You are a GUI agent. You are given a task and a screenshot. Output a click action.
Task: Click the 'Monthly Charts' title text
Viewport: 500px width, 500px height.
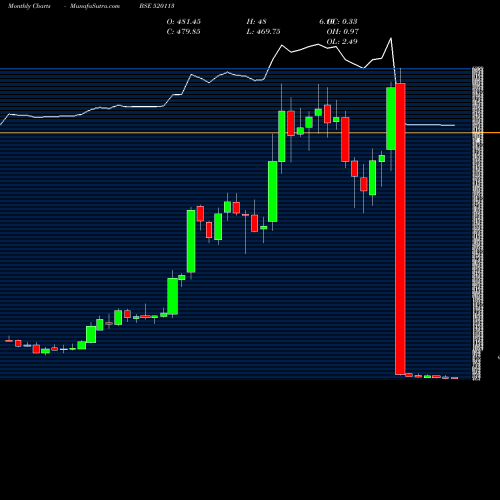point(29,6)
